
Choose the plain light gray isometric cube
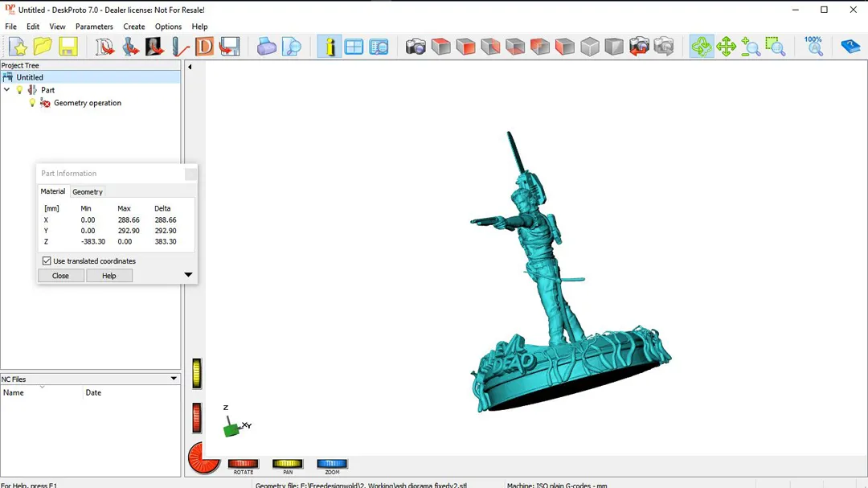pos(590,47)
